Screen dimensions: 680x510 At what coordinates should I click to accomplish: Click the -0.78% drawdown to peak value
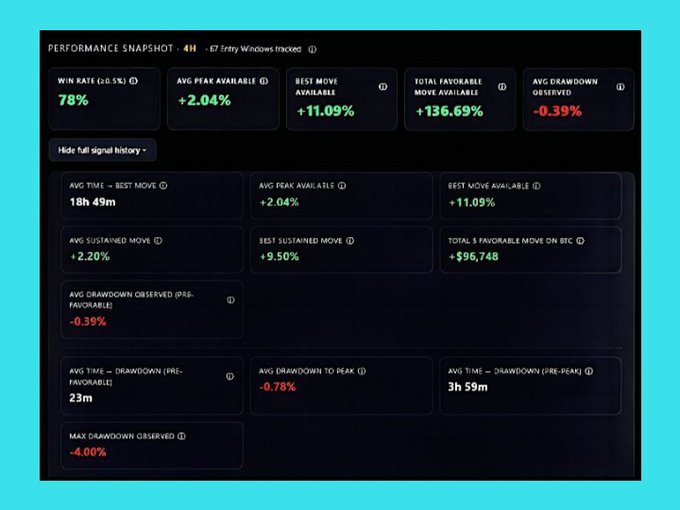[x=277, y=387]
